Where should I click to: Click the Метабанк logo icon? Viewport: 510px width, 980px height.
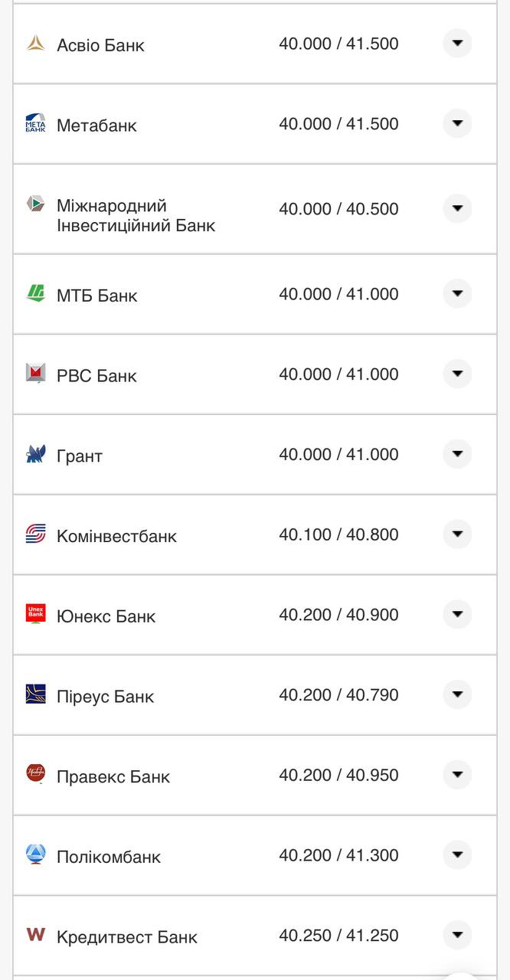coord(36,123)
